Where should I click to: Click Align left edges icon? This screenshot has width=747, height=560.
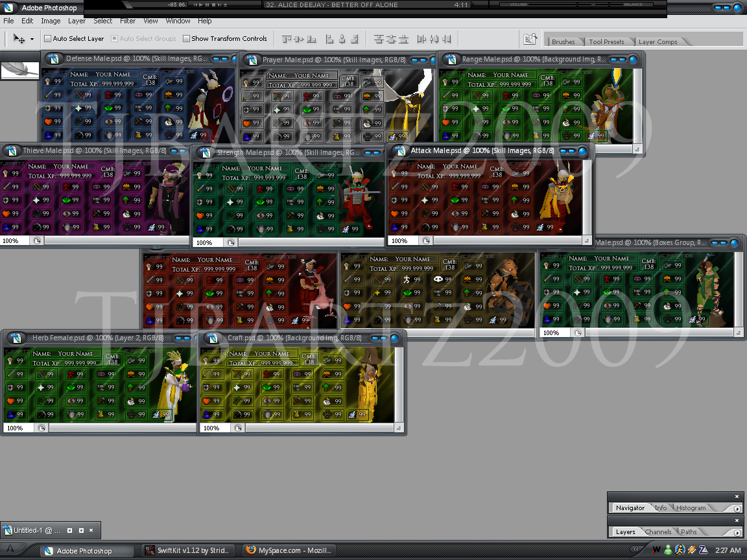(329, 39)
